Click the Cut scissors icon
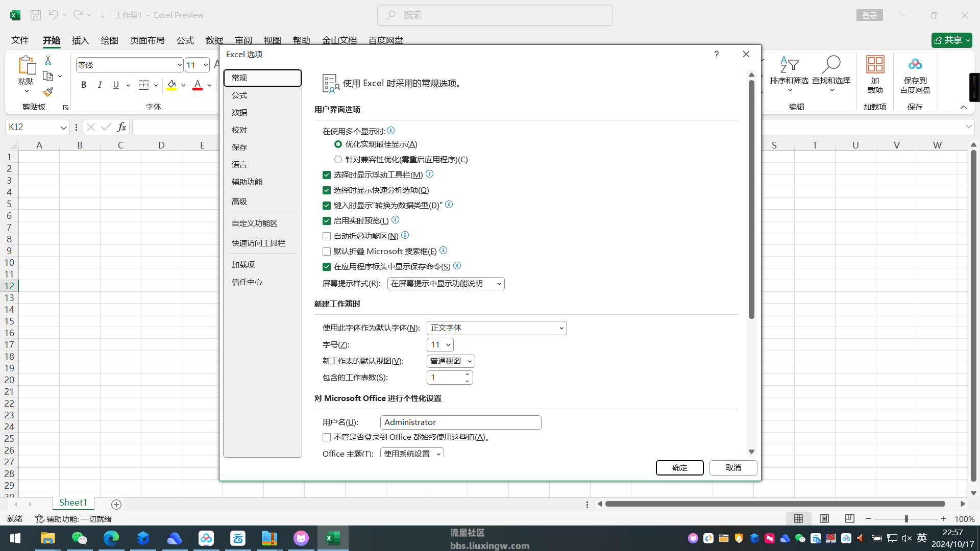This screenshot has height=551, width=980. tap(48, 60)
